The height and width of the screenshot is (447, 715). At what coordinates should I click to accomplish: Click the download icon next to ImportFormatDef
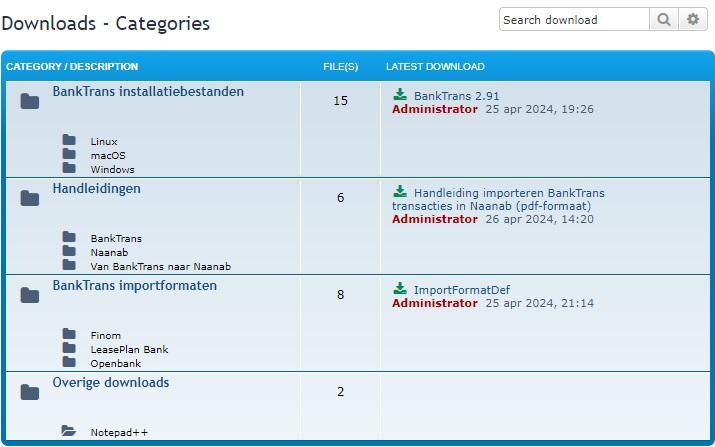pyautogui.click(x=400, y=290)
